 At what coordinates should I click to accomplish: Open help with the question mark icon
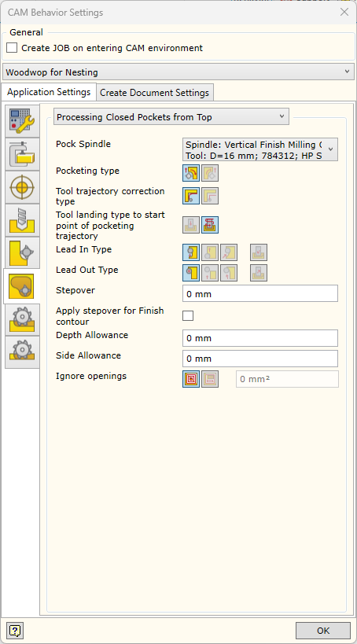pyautogui.click(x=15, y=630)
